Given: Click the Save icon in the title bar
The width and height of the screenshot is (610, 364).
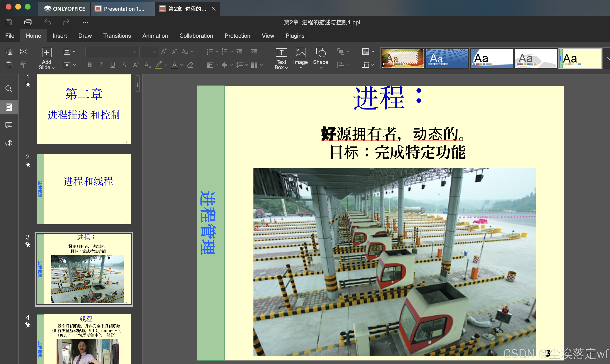Looking at the screenshot, I should click(x=9, y=22).
